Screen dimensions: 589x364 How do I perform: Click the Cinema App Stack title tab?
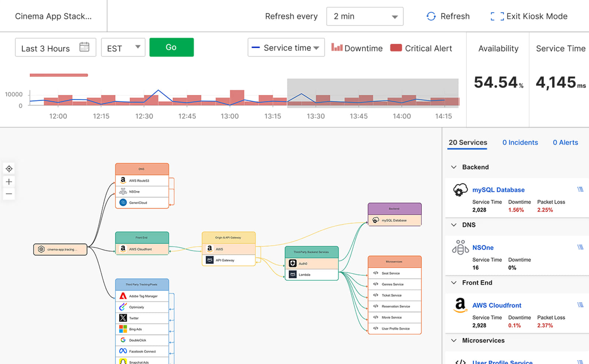pyautogui.click(x=53, y=16)
